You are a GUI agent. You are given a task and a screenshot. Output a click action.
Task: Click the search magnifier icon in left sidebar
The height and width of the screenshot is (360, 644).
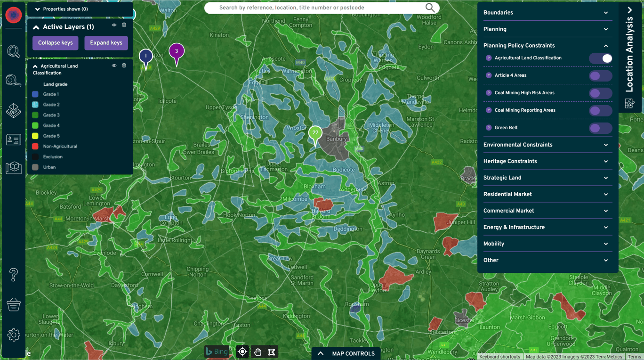13,51
